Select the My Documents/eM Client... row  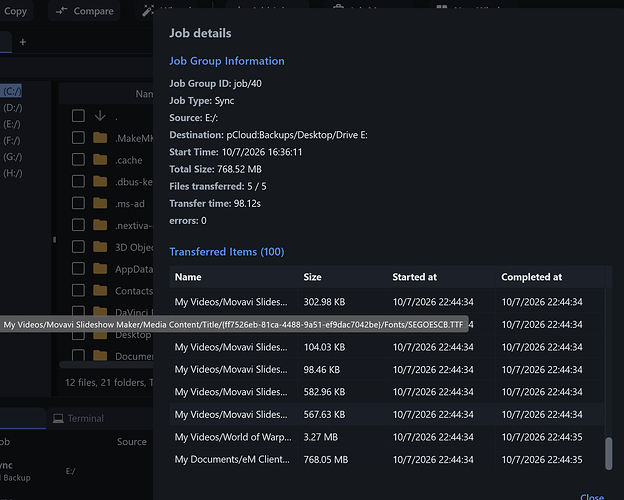click(x=387, y=459)
